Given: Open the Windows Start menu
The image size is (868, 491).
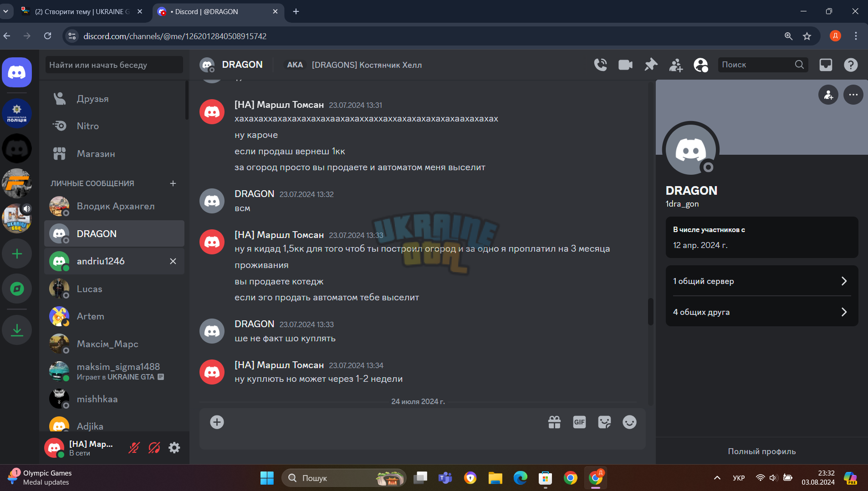Looking at the screenshot, I should (267, 478).
